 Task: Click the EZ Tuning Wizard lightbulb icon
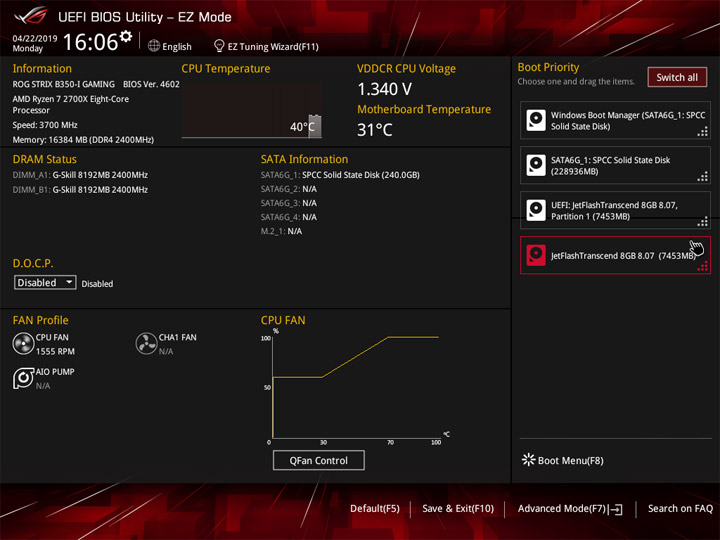219,46
